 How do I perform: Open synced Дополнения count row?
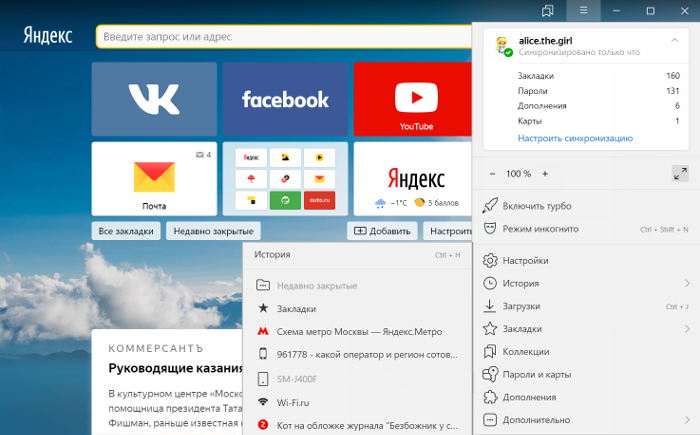click(x=598, y=106)
